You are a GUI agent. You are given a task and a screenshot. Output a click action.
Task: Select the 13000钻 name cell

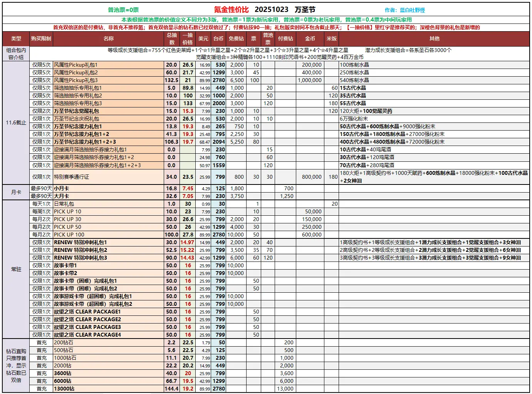(64, 389)
